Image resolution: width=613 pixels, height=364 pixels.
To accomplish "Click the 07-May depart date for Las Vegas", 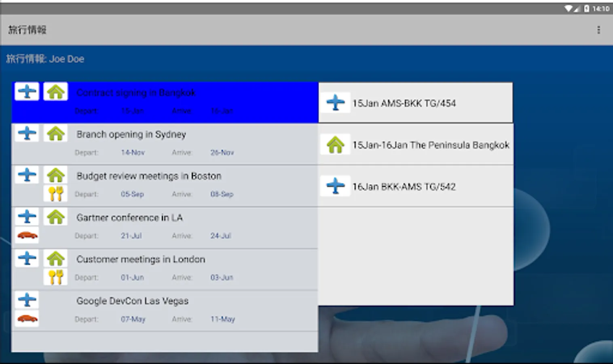I will click(x=133, y=319).
